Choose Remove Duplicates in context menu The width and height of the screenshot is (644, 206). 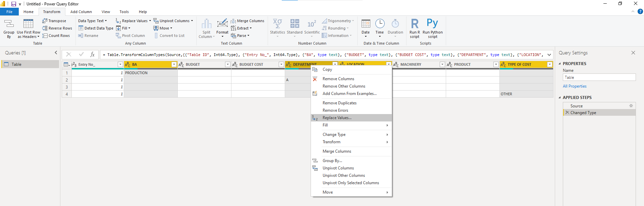pos(351,103)
